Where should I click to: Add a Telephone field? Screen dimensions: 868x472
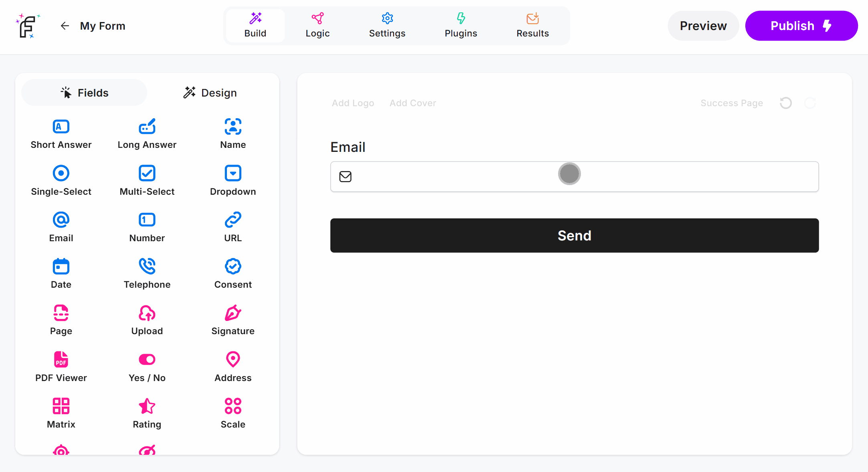click(x=147, y=274)
